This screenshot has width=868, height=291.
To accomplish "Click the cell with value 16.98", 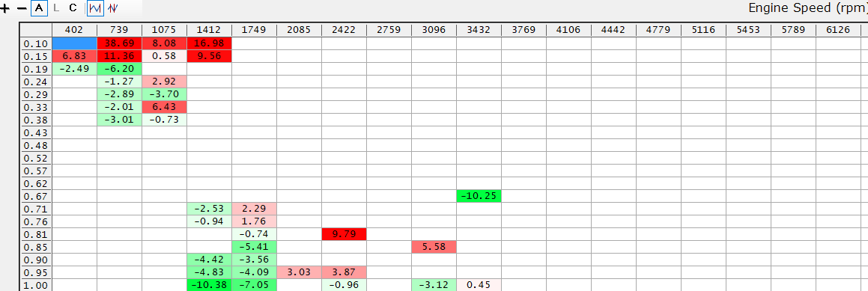I will click(209, 43).
